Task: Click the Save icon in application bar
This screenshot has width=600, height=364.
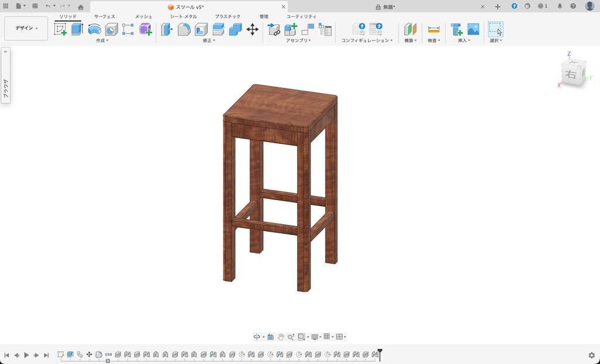Action: [x=34, y=6]
